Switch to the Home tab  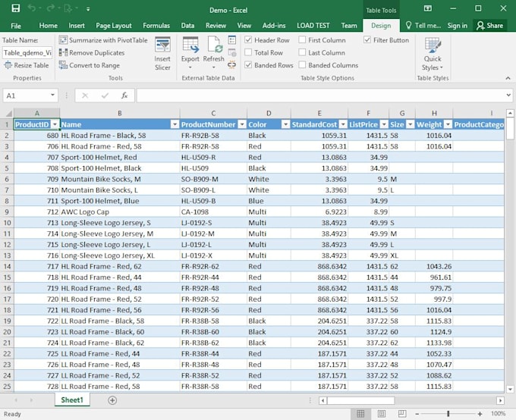[x=49, y=26]
